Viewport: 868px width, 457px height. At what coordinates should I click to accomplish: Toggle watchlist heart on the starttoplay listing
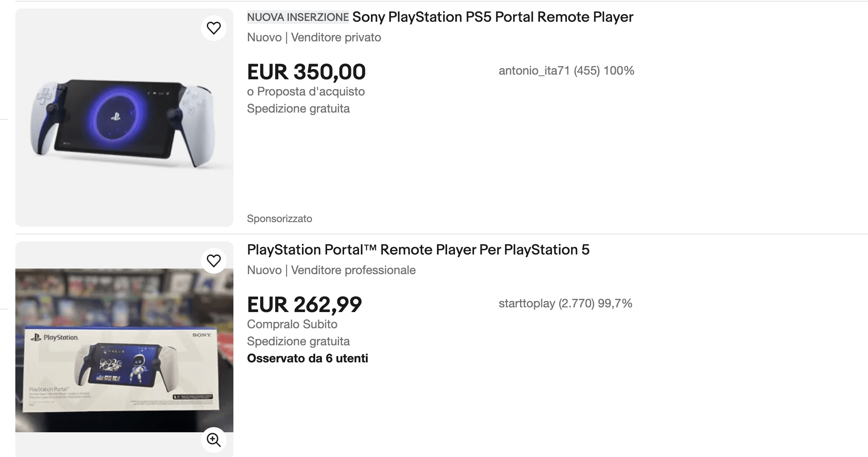pos(213,261)
